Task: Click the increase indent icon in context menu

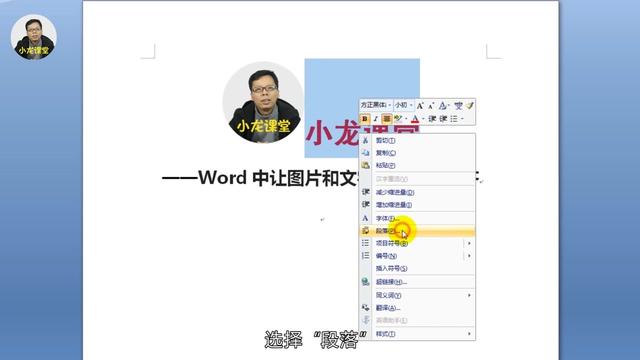Action: pyautogui.click(x=365, y=204)
